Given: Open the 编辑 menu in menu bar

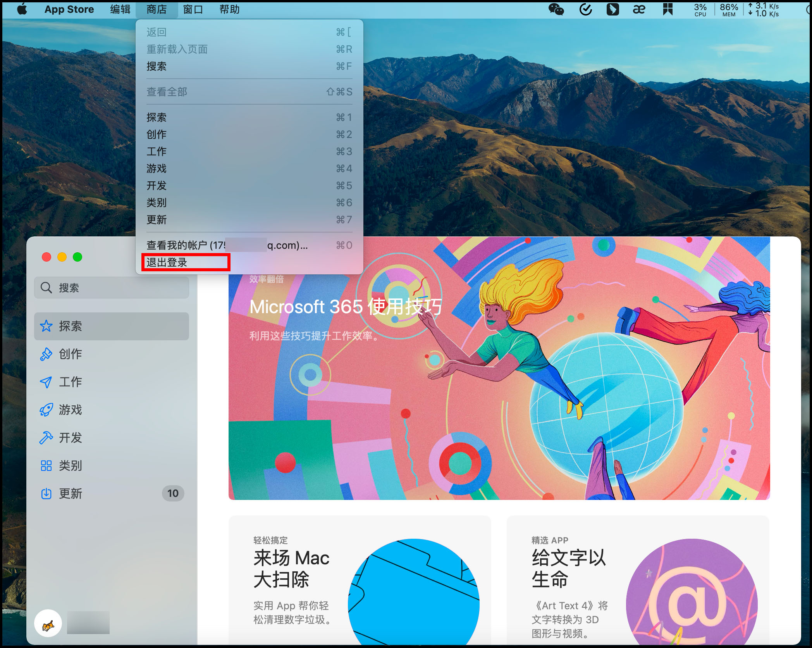Looking at the screenshot, I should point(120,9).
